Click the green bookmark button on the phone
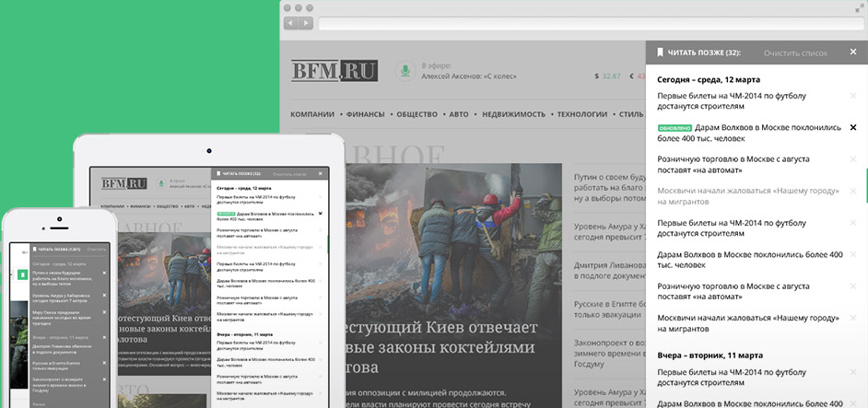Viewport: 868px width, 408px height. click(22, 274)
